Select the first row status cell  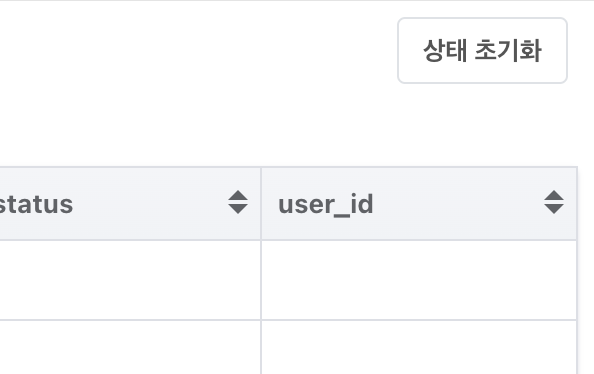coord(130,280)
